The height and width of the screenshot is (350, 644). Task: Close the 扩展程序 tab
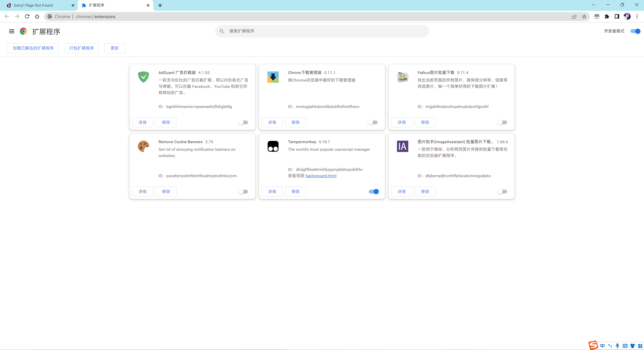click(148, 5)
